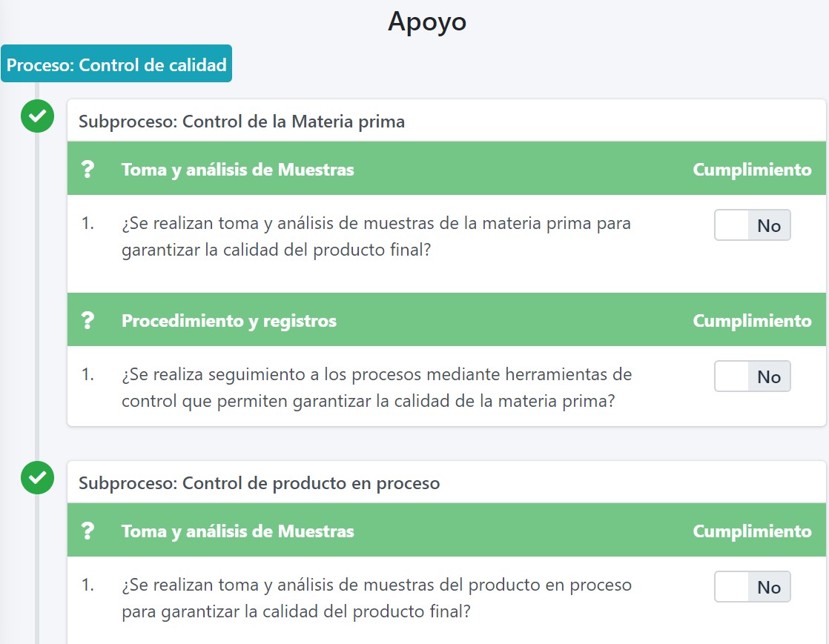Expand the Toma y análisis de Muestras question group
829x644 pixels.
(x=237, y=169)
